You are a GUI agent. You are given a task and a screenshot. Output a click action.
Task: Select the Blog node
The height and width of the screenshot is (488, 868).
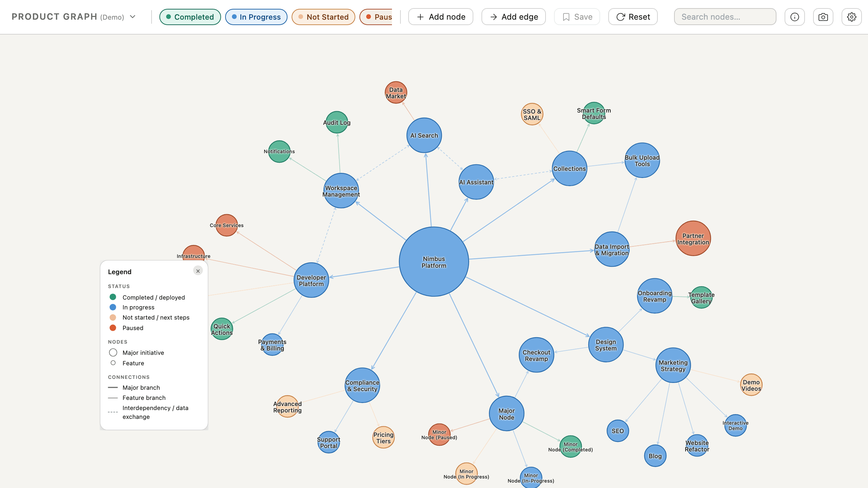pos(655,456)
